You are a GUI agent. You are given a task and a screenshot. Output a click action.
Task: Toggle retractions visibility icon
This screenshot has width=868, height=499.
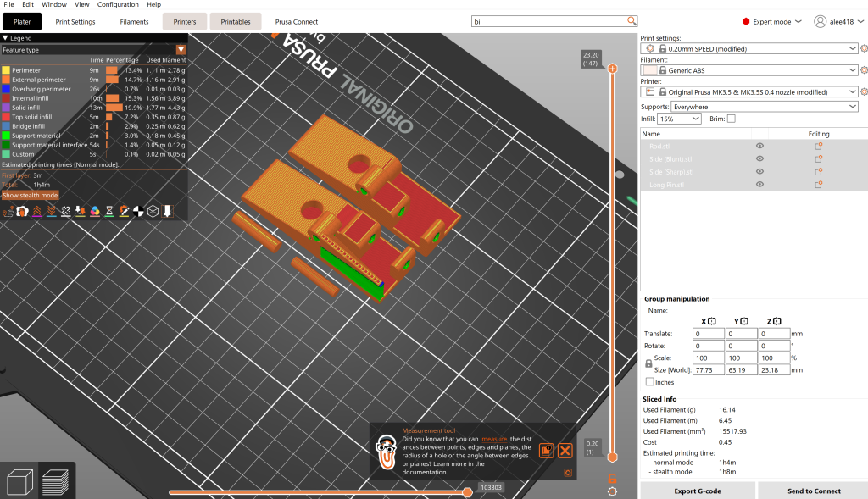tap(36, 211)
